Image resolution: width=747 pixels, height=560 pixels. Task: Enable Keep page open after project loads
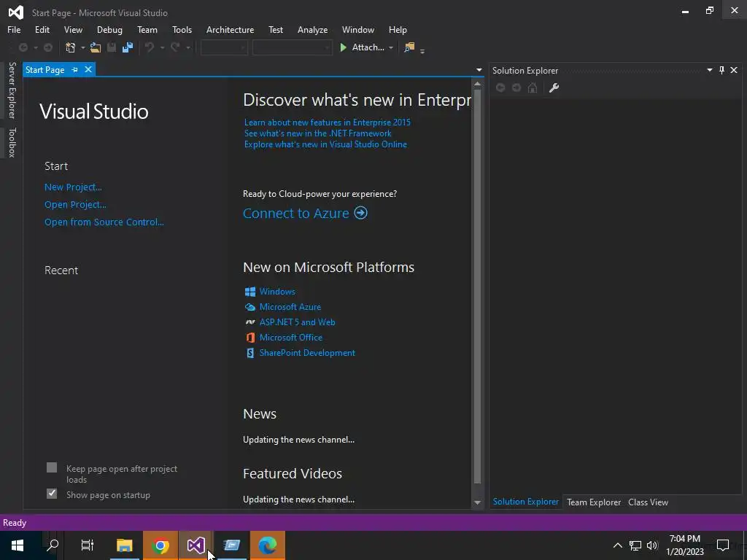click(52, 467)
